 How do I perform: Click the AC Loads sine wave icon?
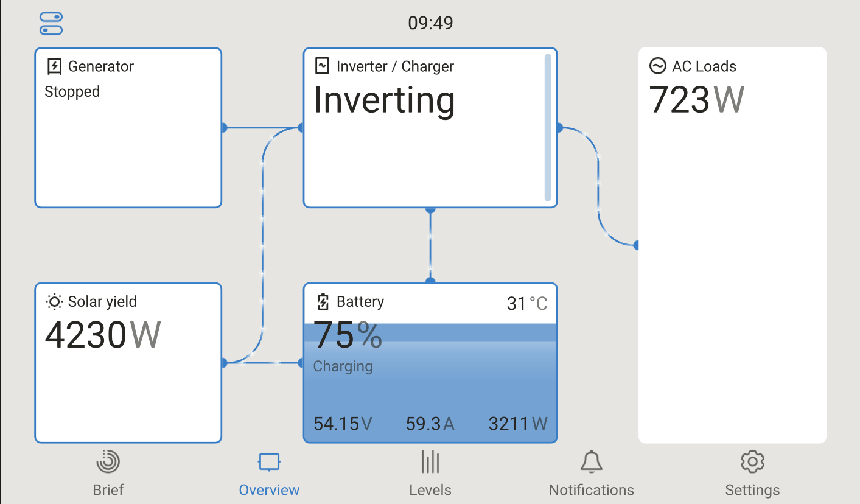(657, 66)
